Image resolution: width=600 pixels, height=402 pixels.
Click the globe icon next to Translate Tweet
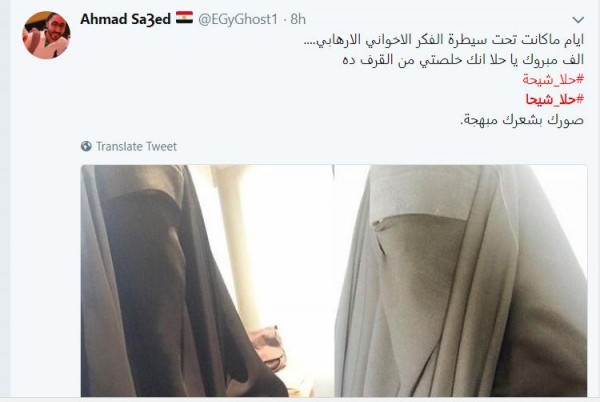point(86,146)
